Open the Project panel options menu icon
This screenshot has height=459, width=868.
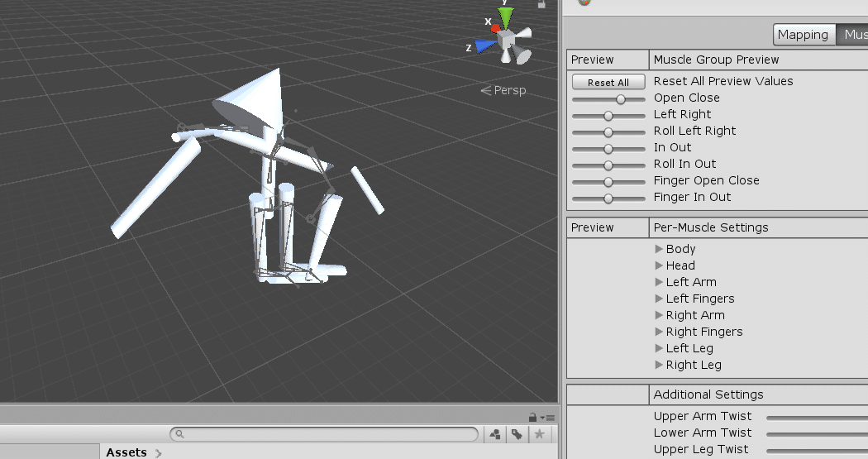click(548, 418)
